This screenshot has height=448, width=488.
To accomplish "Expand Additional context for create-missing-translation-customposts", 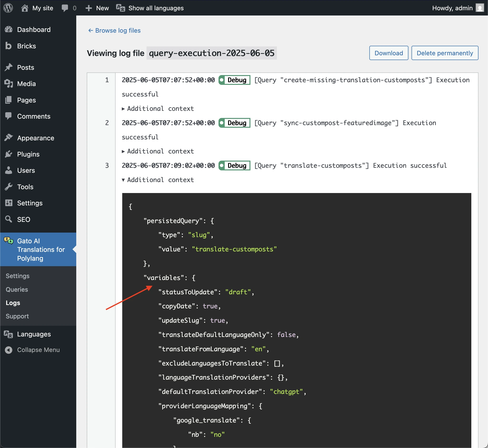I will coord(158,108).
